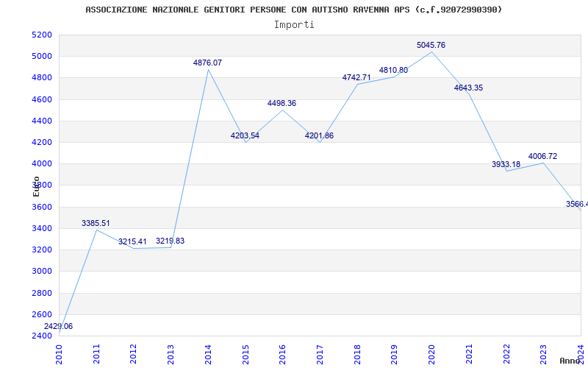The width and height of the screenshot is (588, 368).
Task: Click x-axis year label 2019
Action: (x=395, y=355)
